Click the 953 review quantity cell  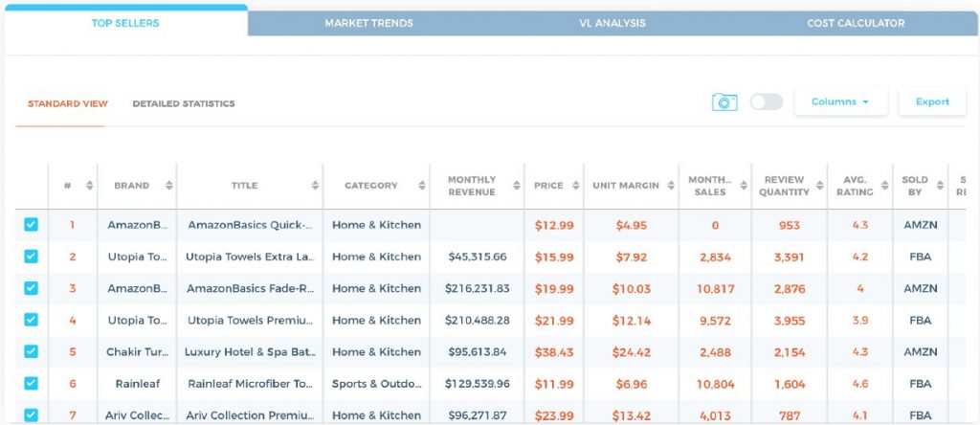(x=790, y=225)
